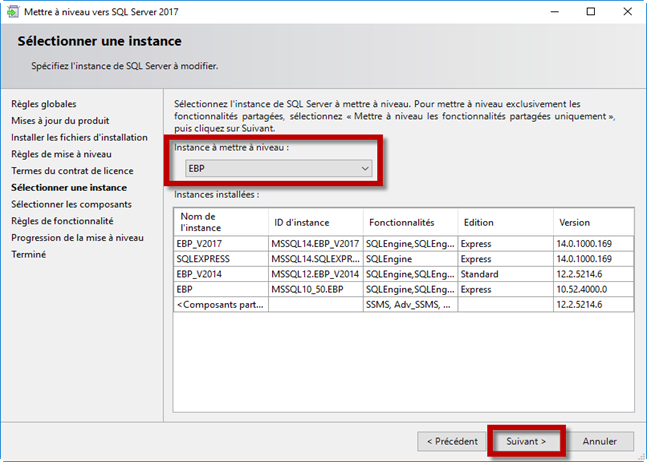Click the Suivant button

(x=526, y=441)
